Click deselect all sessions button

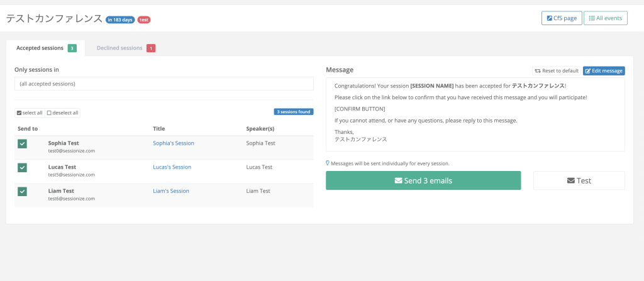[x=63, y=113]
